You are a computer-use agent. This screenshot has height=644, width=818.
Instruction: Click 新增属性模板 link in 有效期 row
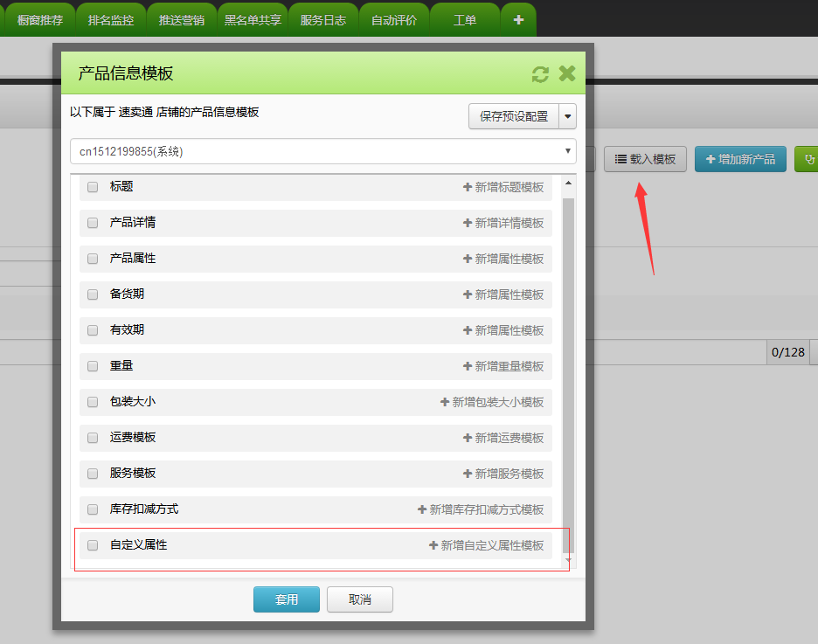point(503,330)
